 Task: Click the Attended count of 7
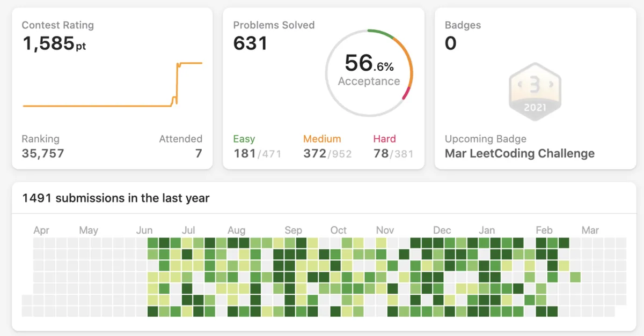point(199,153)
